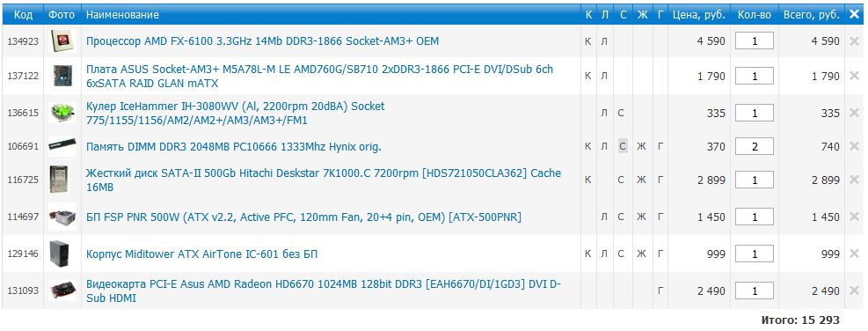The image size is (868, 331).
Task: Open the Видеокарта PCI-E Asus link
Action: coord(324,291)
